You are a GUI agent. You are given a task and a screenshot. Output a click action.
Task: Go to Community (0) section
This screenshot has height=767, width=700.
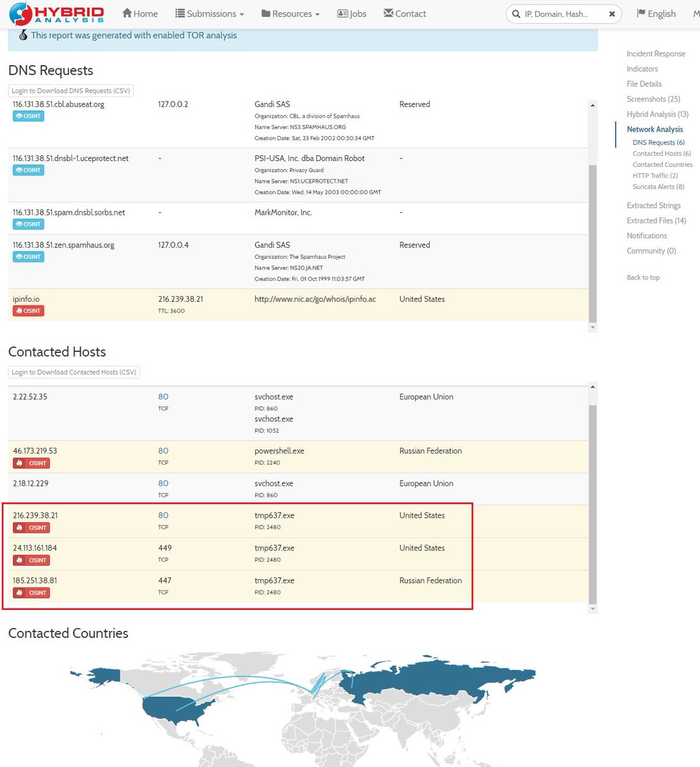tap(651, 251)
